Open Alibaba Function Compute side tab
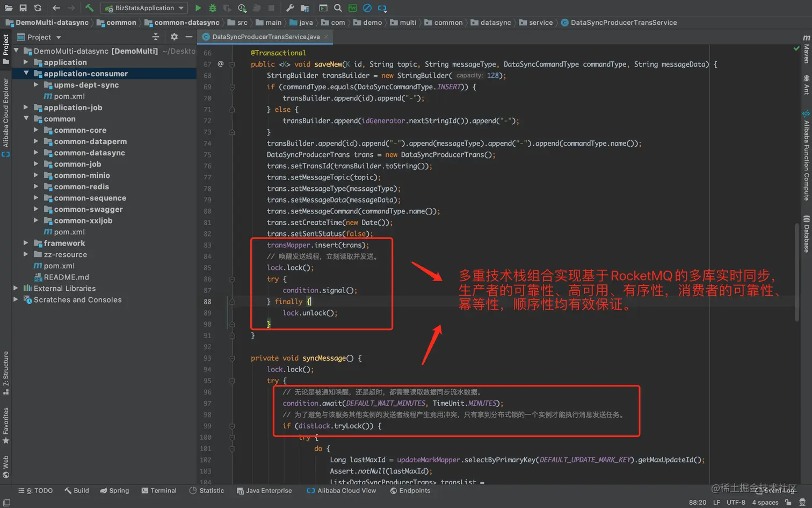Screen dimensions: 812x508 (x=806, y=155)
